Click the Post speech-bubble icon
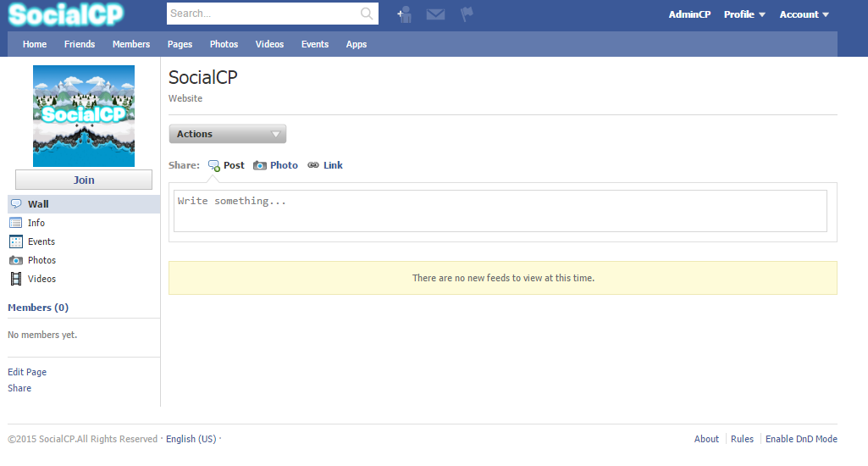Viewport: 868px width, 466px height. [x=213, y=166]
